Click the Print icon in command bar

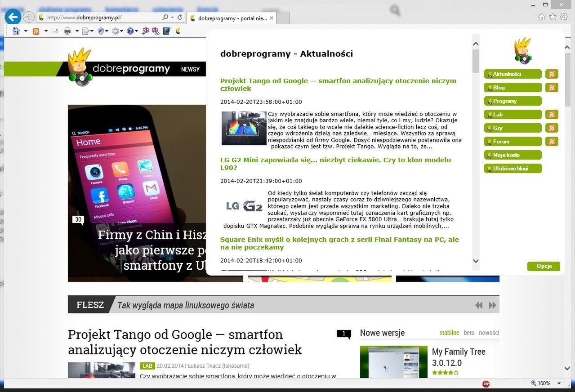[67, 31]
